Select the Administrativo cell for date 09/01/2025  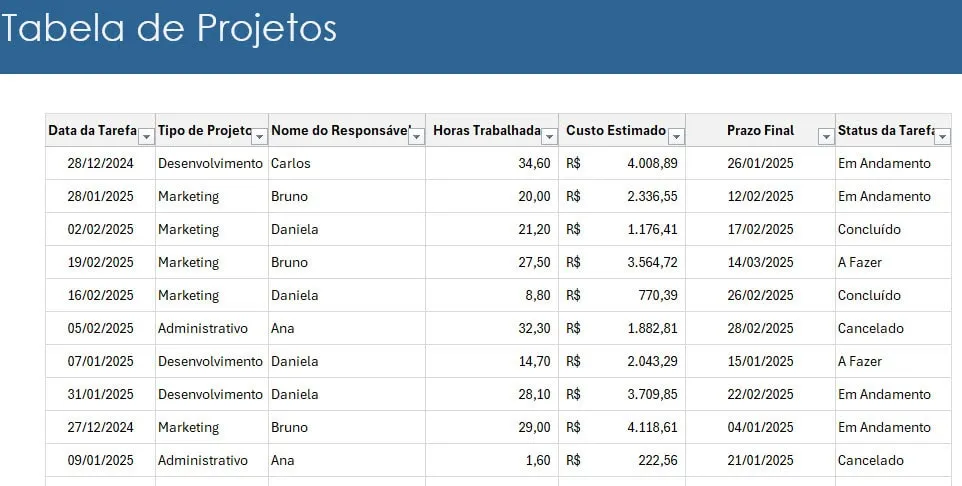click(212, 460)
